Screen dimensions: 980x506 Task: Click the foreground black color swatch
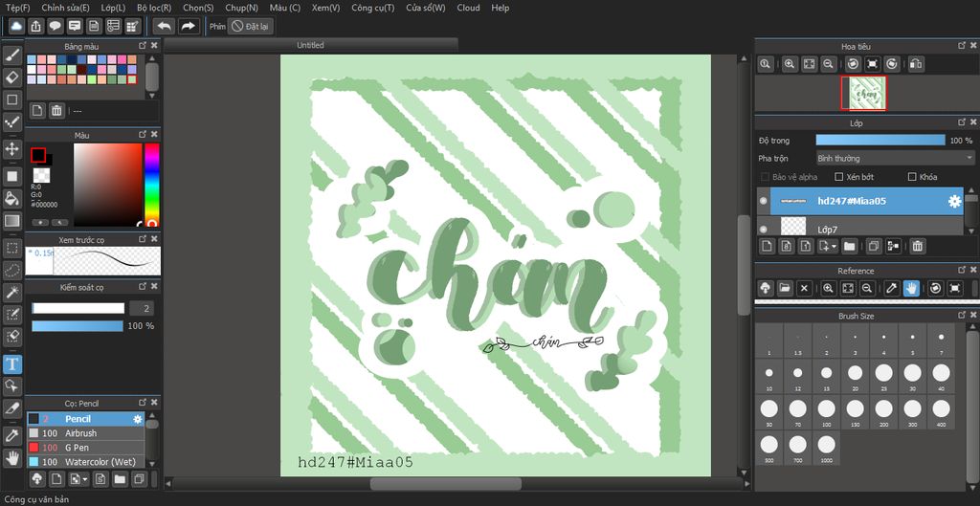click(x=38, y=155)
